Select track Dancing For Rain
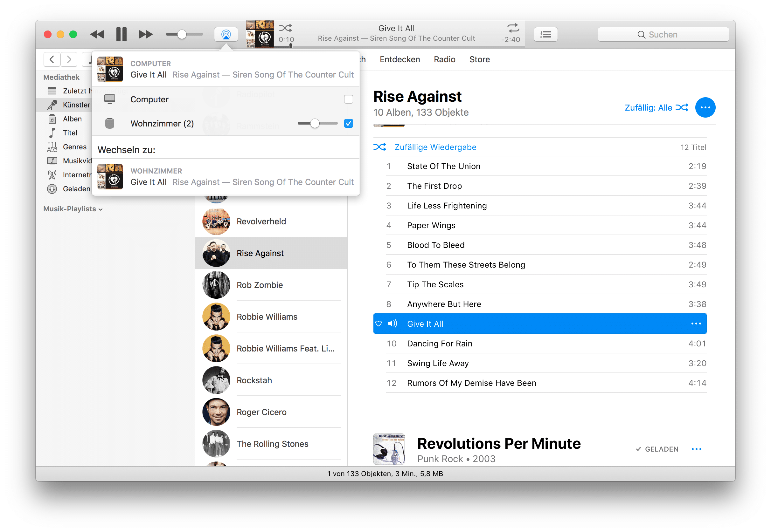Screen dimensions: 771x532 point(546,343)
